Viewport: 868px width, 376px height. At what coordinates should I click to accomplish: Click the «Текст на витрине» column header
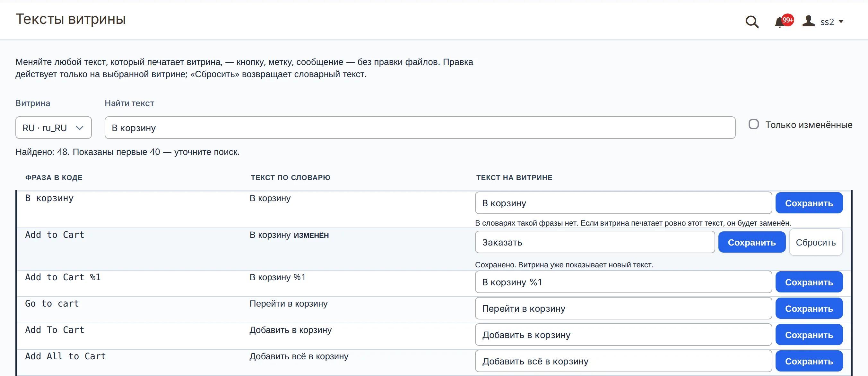514,177
